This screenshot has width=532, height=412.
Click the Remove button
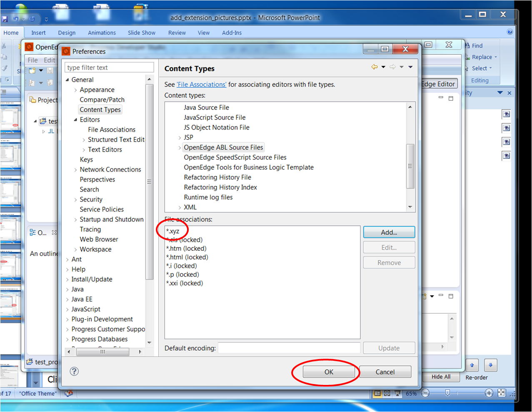point(389,263)
